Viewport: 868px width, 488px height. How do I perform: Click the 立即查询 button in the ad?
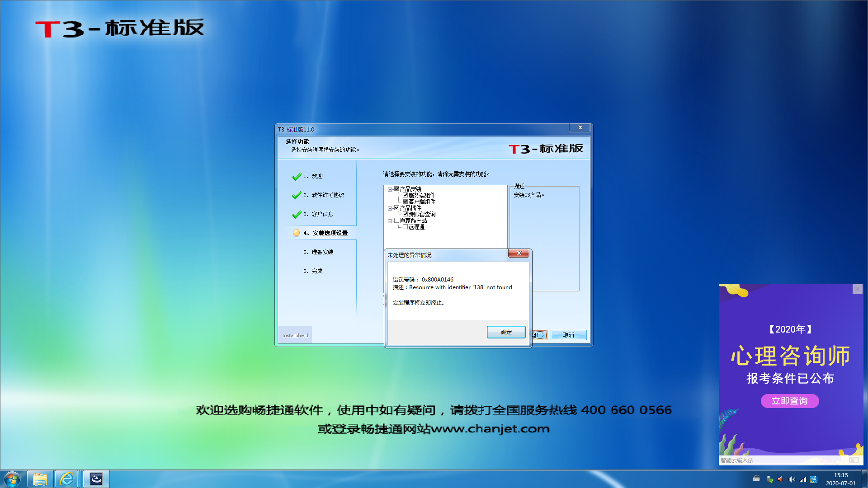click(x=789, y=401)
